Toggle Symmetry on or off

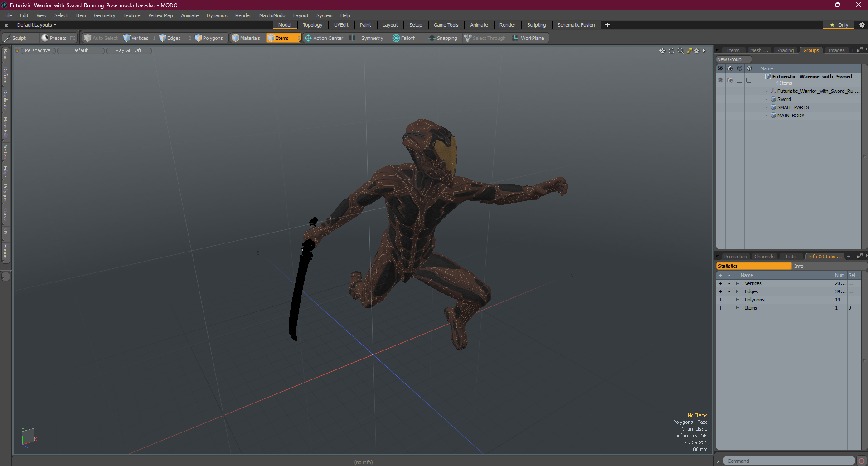click(x=367, y=38)
